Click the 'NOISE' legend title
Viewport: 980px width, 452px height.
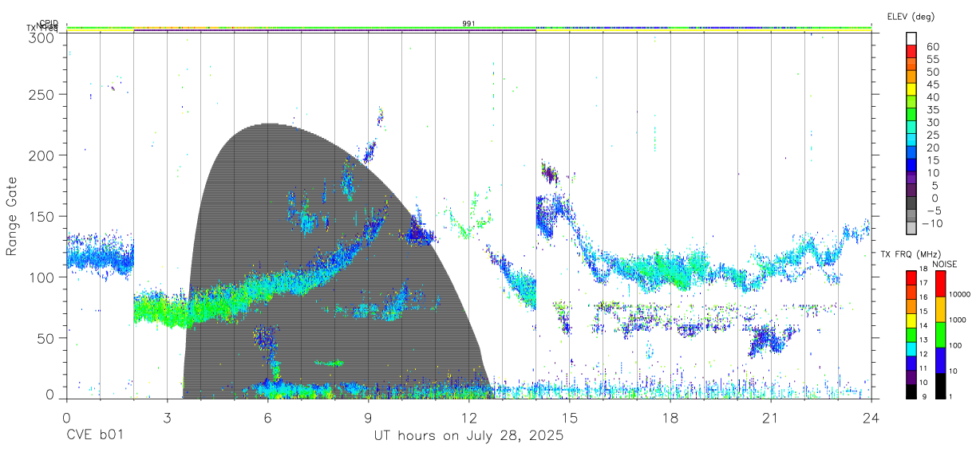(946, 264)
